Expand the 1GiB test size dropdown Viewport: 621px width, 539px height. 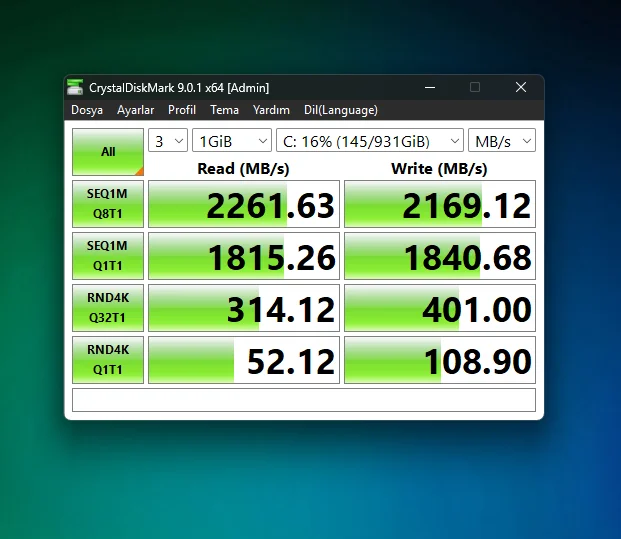[x=232, y=140]
